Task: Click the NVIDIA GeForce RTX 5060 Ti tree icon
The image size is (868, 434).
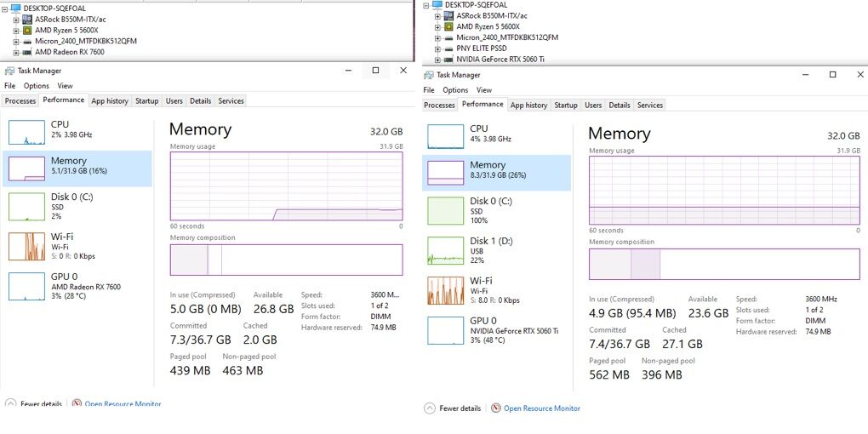Action: [x=449, y=60]
